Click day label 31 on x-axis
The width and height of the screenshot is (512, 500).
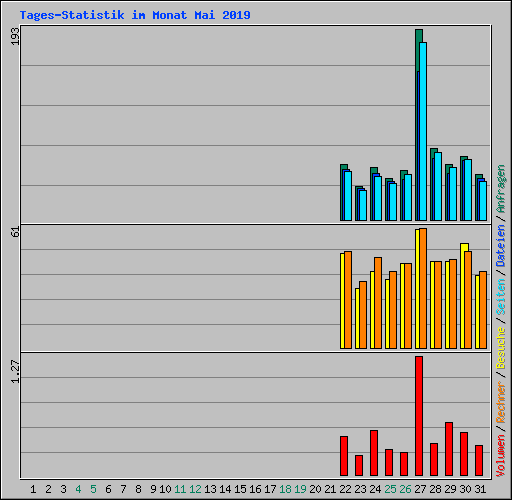480,489
